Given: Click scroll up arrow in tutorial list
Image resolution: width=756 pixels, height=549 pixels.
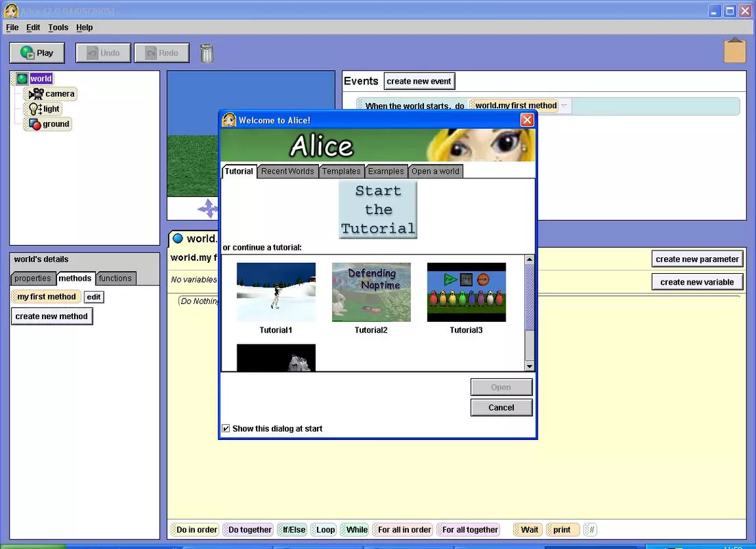Looking at the screenshot, I should click(530, 259).
